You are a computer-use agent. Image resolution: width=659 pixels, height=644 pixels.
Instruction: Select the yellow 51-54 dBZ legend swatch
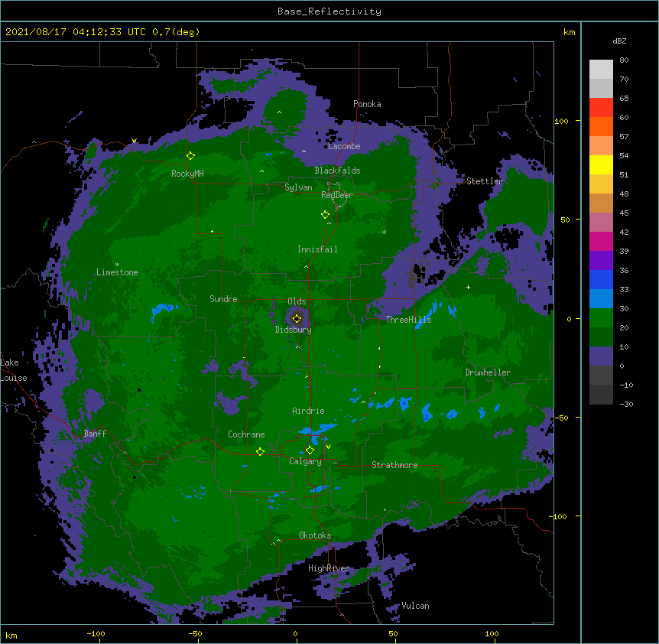[601, 165]
